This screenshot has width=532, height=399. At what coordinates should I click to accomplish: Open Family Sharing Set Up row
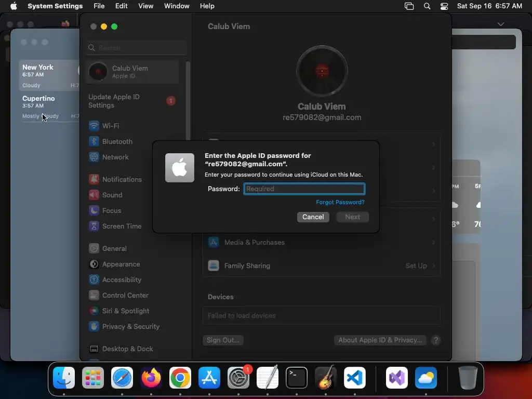(x=322, y=265)
